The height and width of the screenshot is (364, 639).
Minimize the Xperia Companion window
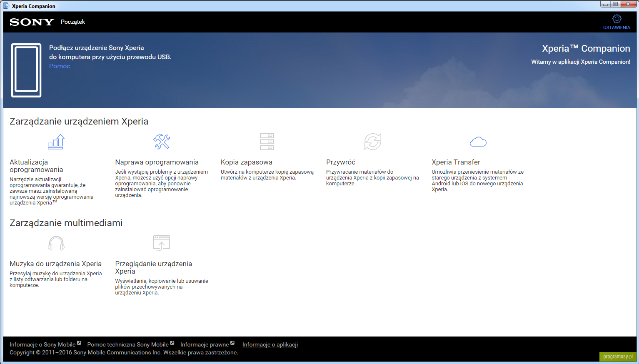tap(605, 4)
